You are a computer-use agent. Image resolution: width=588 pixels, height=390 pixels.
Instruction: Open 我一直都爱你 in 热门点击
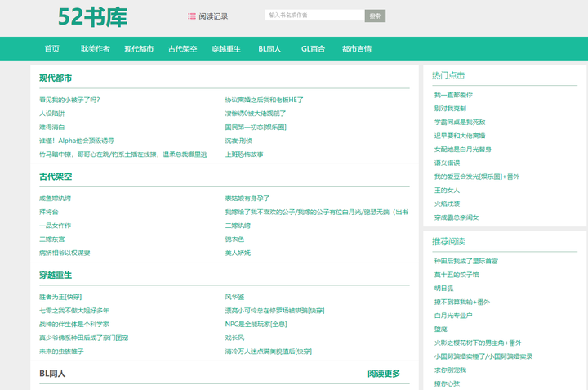point(453,95)
